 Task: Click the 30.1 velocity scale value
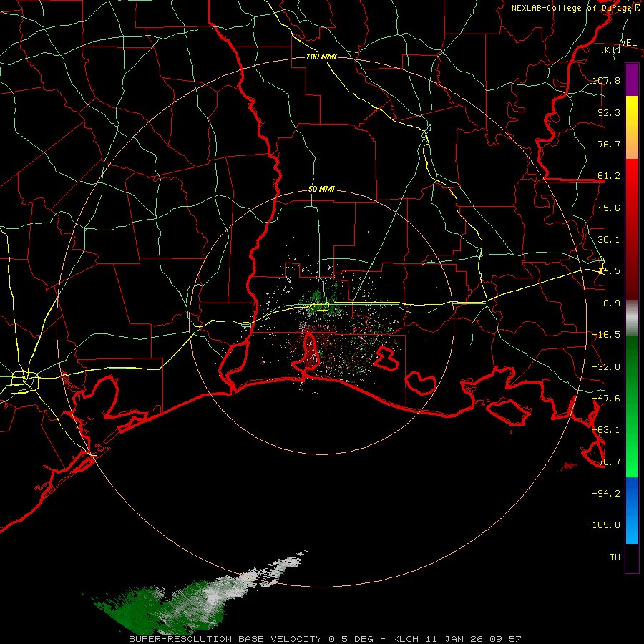(x=609, y=240)
